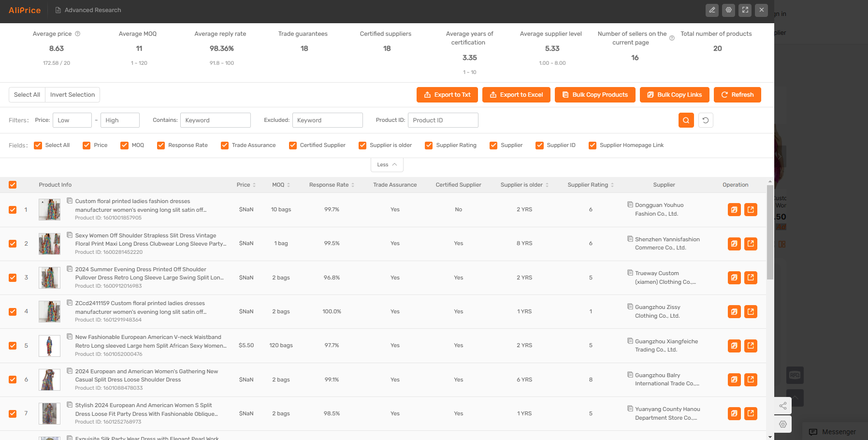
Task: Click thumbnail of product row 6
Action: (x=49, y=380)
